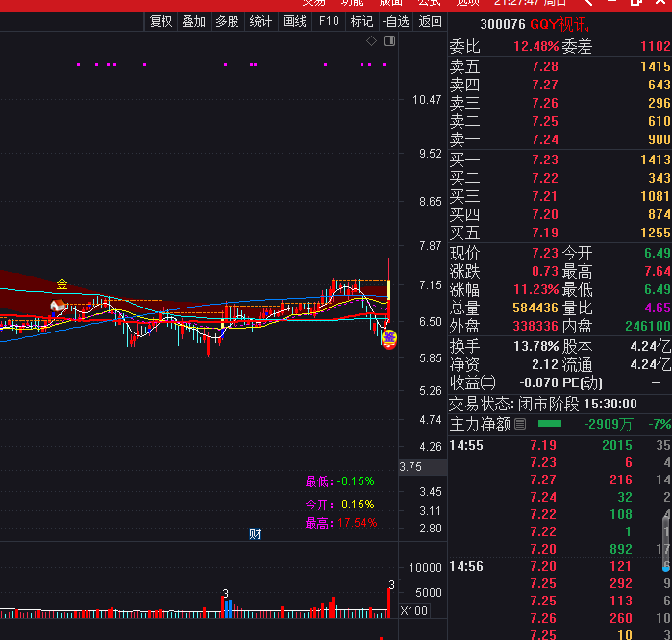Viewport: 672px width, 640px height.
Task: Add a 标记 mark to this stock
Action: (x=361, y=21)
